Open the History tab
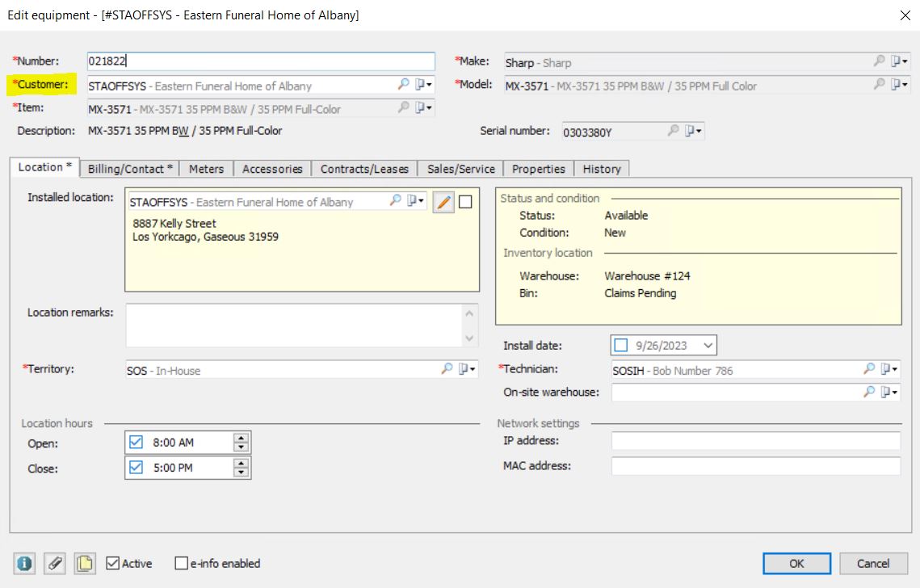The width and height of the screenshot is (920, 588). tap(602, 169)
